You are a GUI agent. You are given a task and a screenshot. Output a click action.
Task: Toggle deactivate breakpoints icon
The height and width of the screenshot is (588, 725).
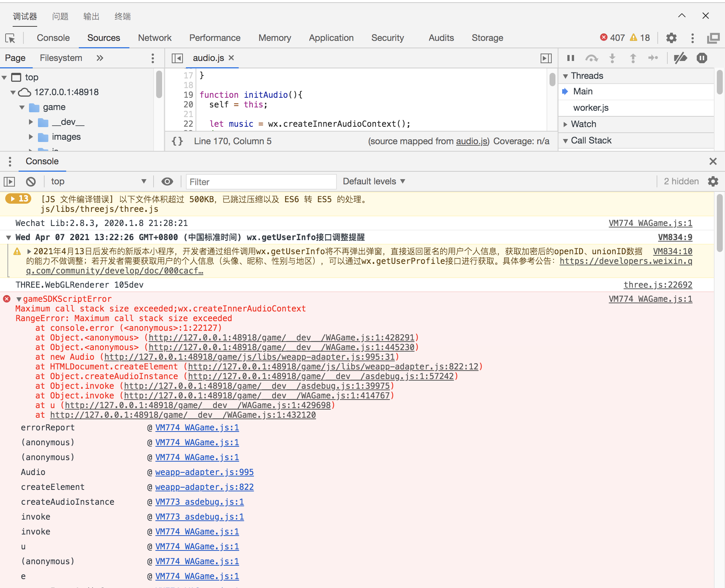coord(680,58)
